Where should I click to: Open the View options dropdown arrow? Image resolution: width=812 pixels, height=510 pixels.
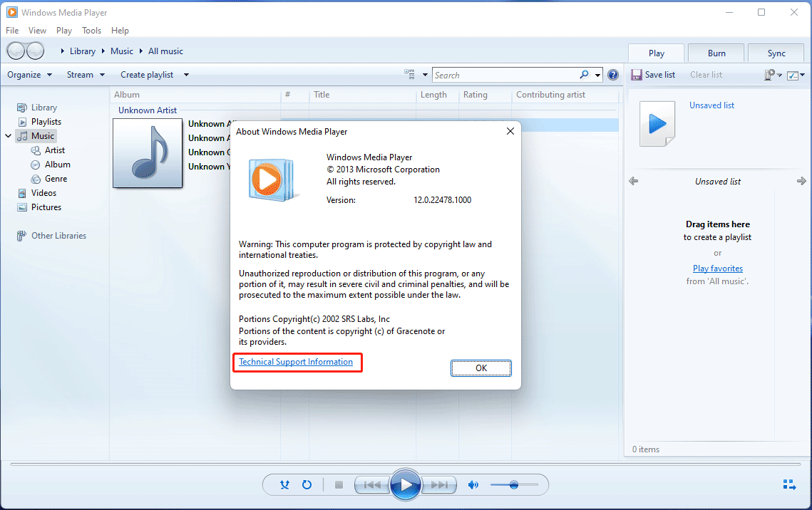pos(425,75)
